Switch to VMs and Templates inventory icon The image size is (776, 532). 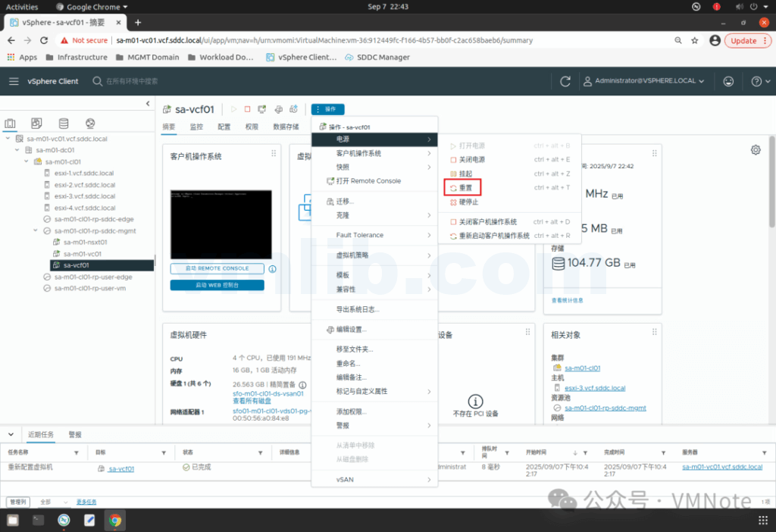36,124
